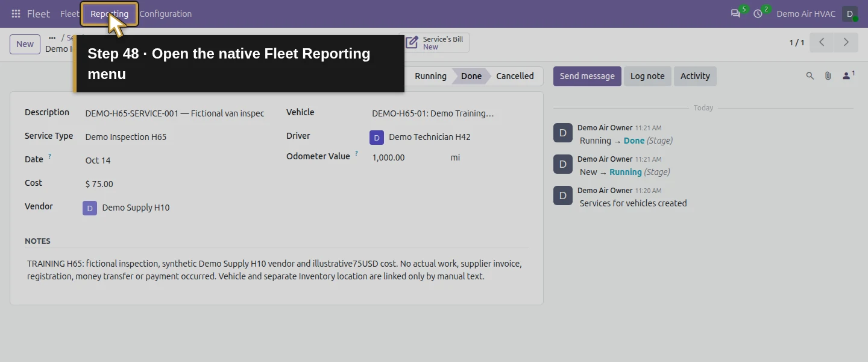This screenshot has height=362, width=868.
Task: Open the activities clock icon
Action: [x=758, y=14]
